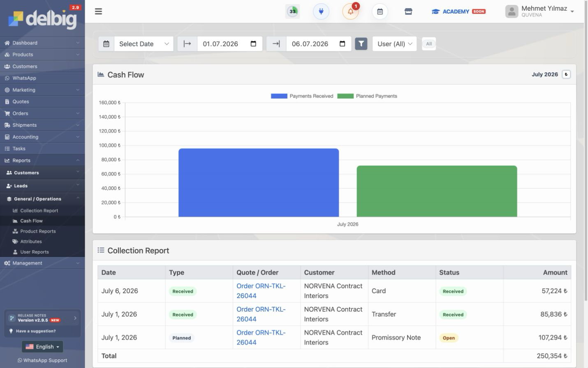Expand Mehmet Yılmaz account menu
The width and height of the screenshot is (588, 368).
click(540, 12)
